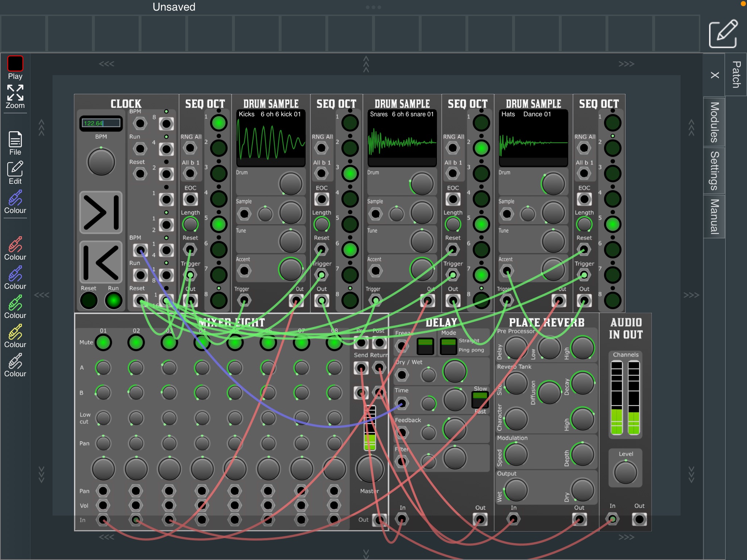The width and height of the screenshot is (747, 560).
Task: Click the Mixer Out jack
Action: (379, 520)
